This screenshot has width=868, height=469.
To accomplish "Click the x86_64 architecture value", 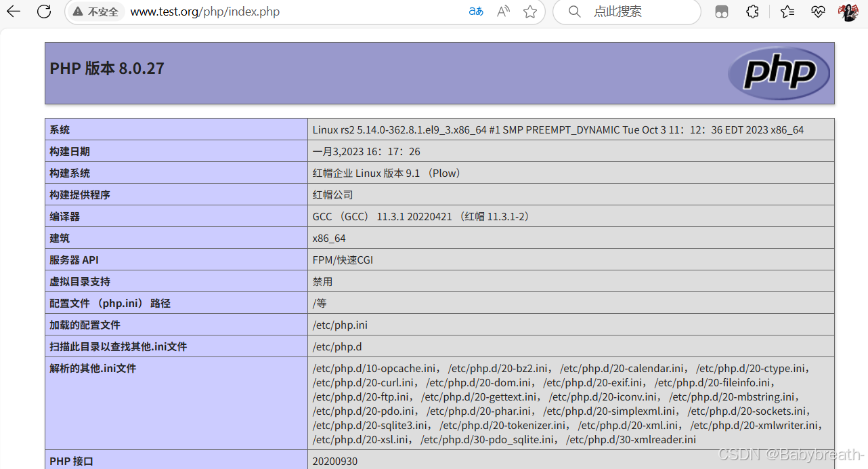I will 329,238.
